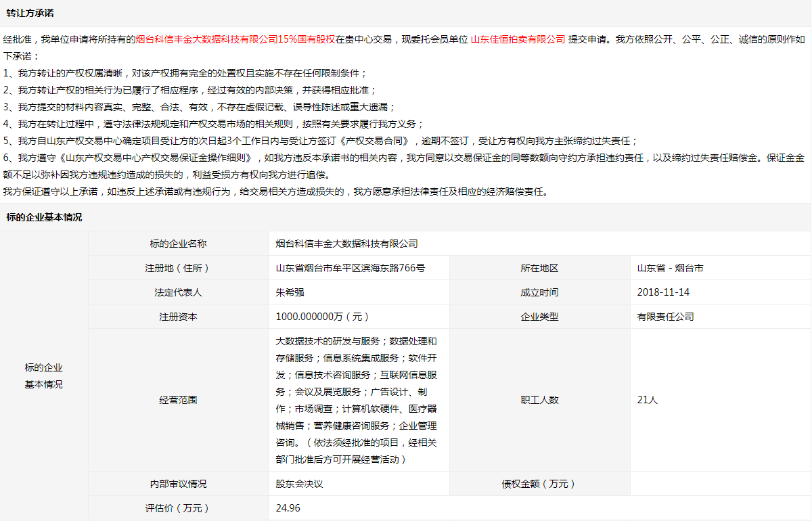Viewport: 812px width, 521px height.
Task: Click the side heading 标的企业 基本情况
Action: pyautogui.click(x=44, y=376)
